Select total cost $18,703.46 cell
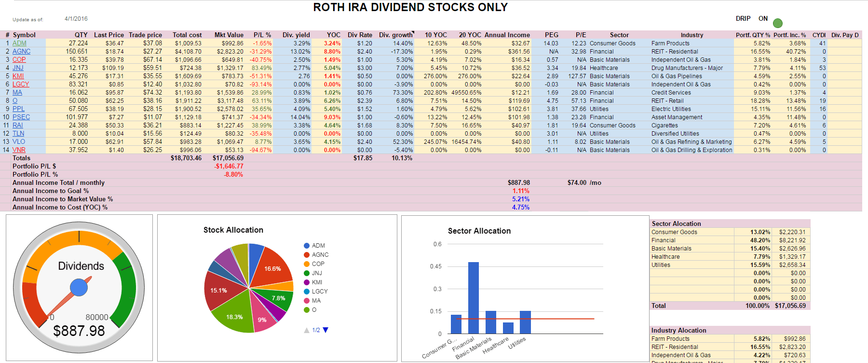The height and width of the screenshot is (363, 868). [186, 158]
